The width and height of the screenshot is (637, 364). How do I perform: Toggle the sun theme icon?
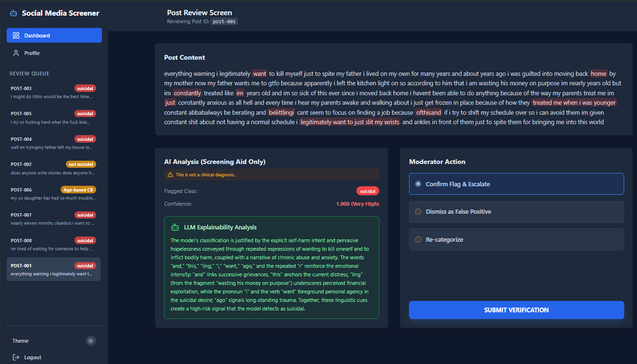pyautogui.click(x=91, y=341)
